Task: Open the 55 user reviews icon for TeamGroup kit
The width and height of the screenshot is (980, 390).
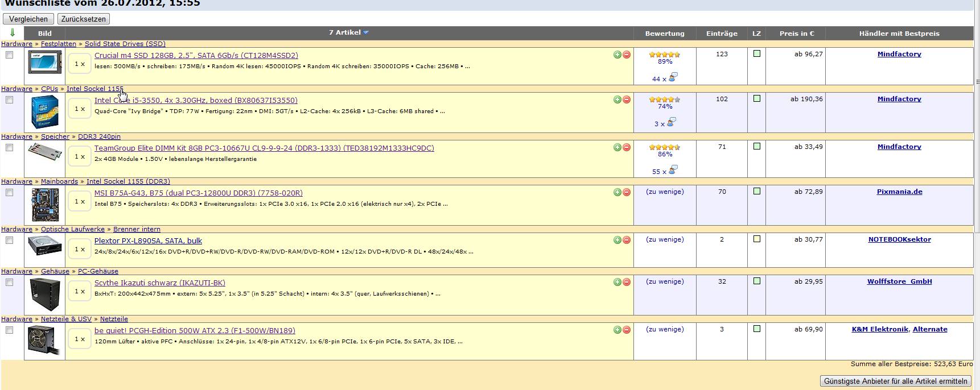Action: 673,169
